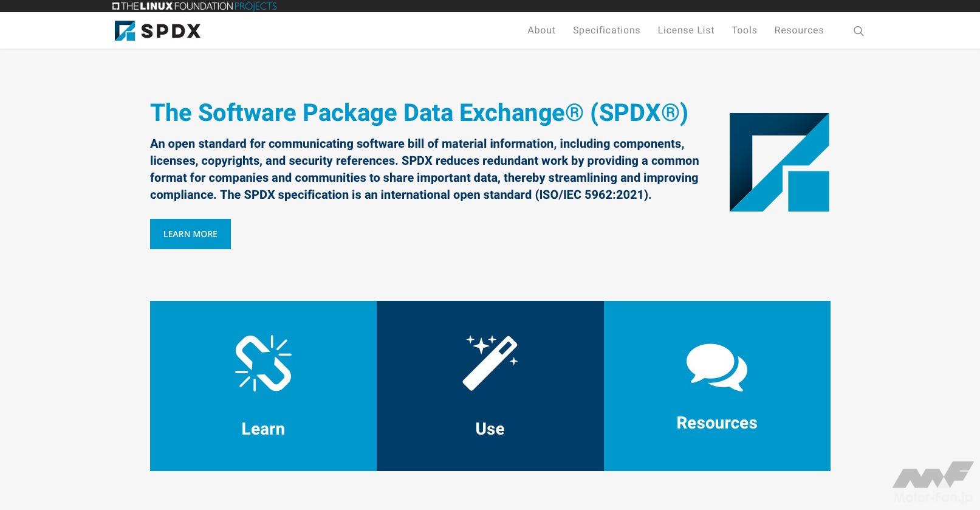Click the broken chain link icon
Viewport: 980px width, 510px height.
pos(263,363)
